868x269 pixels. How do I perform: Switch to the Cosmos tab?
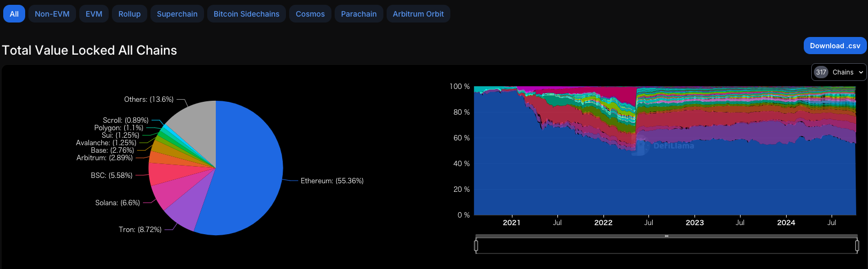[310, 14]
